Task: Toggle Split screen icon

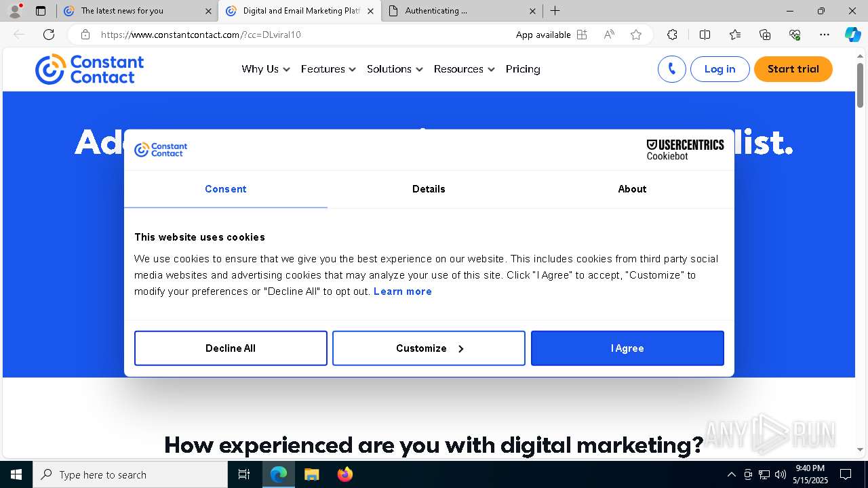Action: tap(705, 35)
